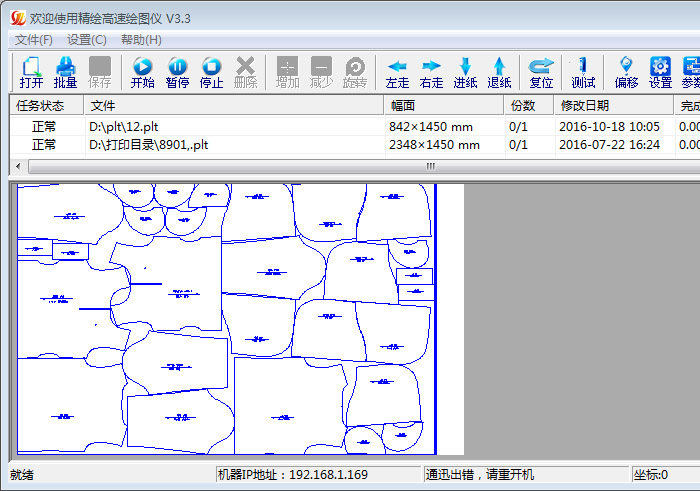700x491 pixels.
Task: Move head right with 右走 arrow
Action: click(431, 72)
